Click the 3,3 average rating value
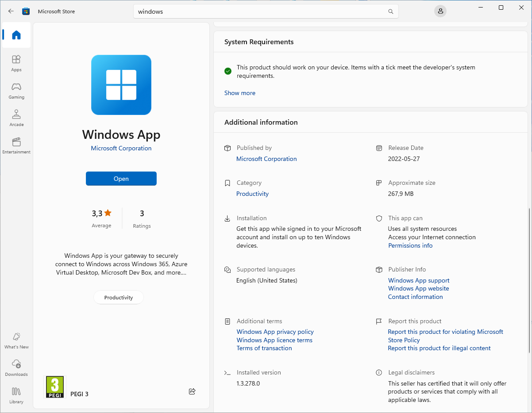The width and height of the screenshot is (532, 413). coord(101,214)
